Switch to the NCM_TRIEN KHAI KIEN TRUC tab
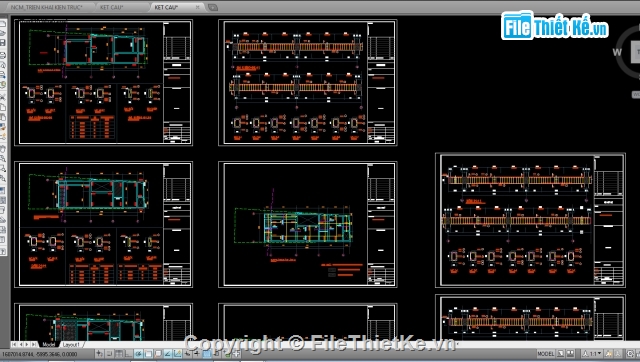Viewport: 640px width, 362px height. click(x=46, y=7)
